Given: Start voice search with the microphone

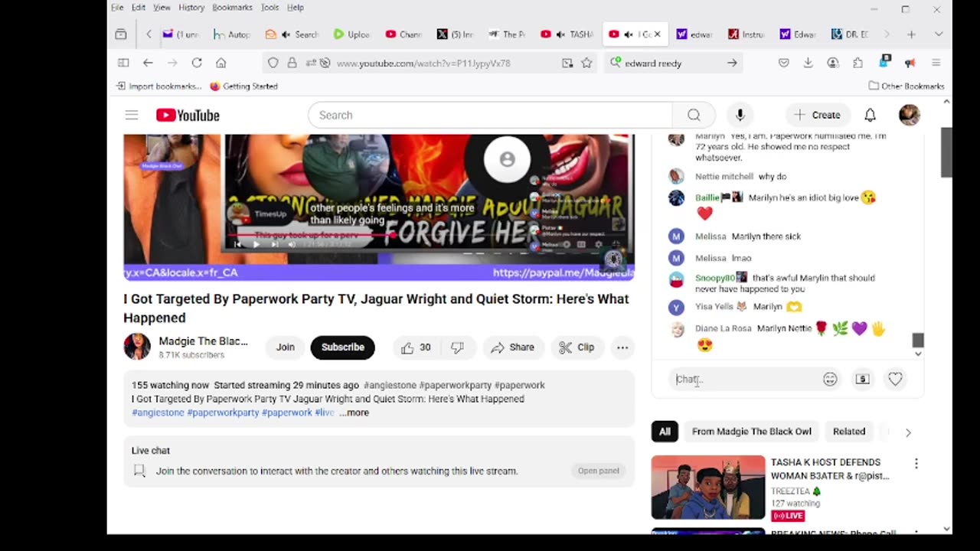Looking at the screenshot, I should (740, 115).
